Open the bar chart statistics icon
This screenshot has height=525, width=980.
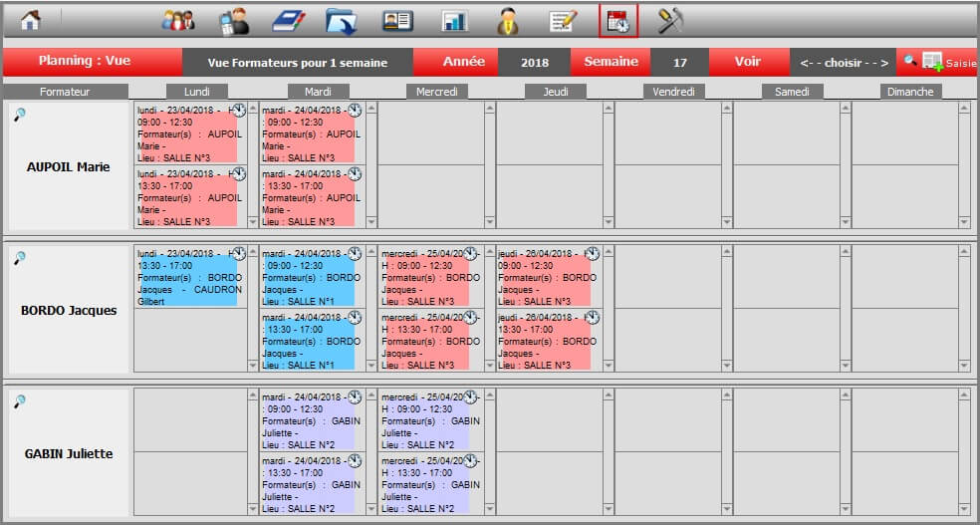point(454,21)
